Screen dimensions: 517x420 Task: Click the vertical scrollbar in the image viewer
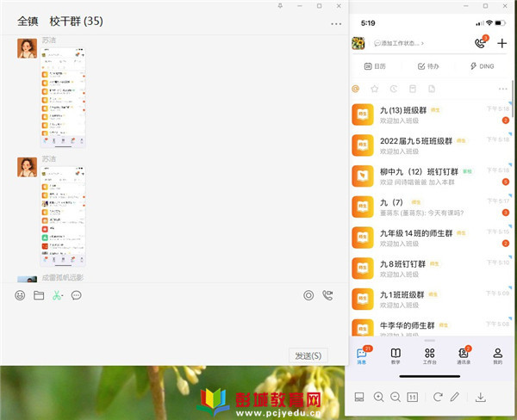(513, 98)
